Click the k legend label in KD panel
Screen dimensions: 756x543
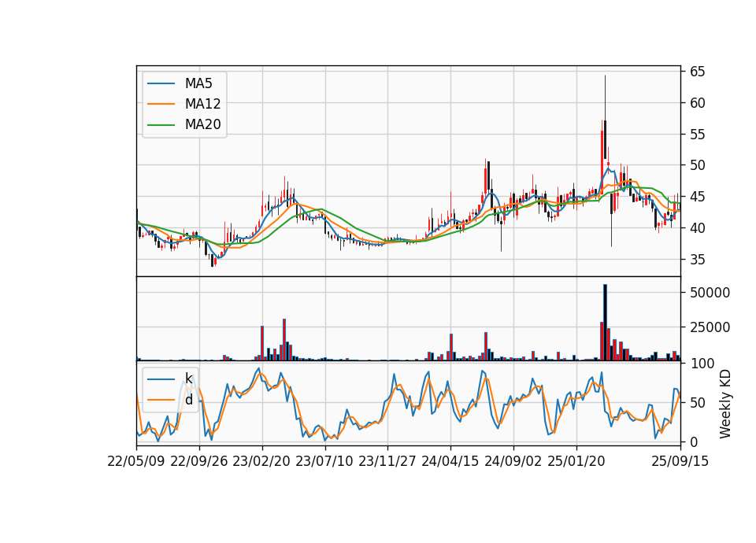point(188,379)
